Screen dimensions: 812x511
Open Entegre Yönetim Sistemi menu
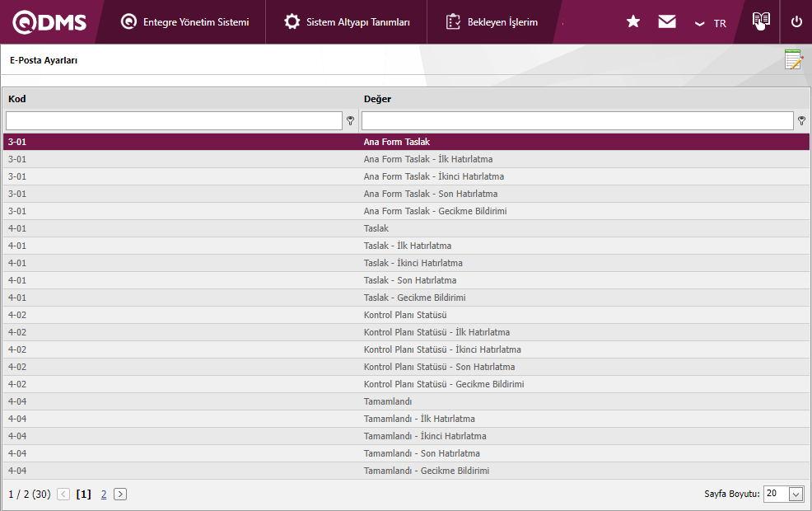tap(184, 22)
